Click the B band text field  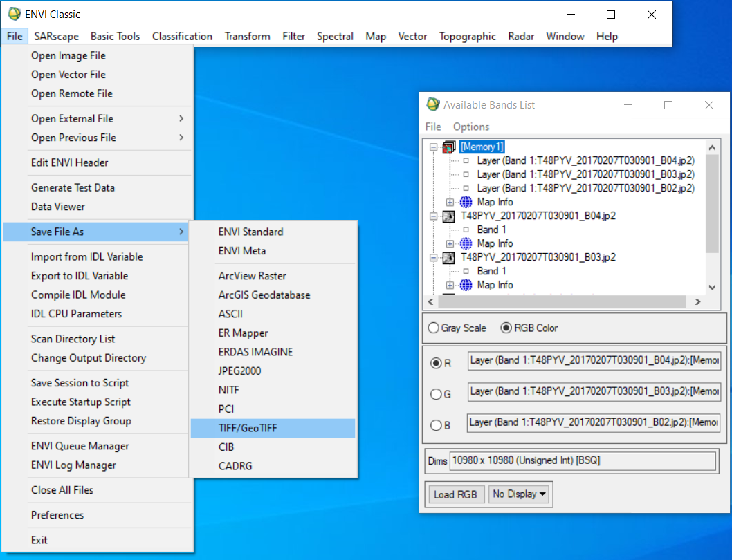click(594, 423)
